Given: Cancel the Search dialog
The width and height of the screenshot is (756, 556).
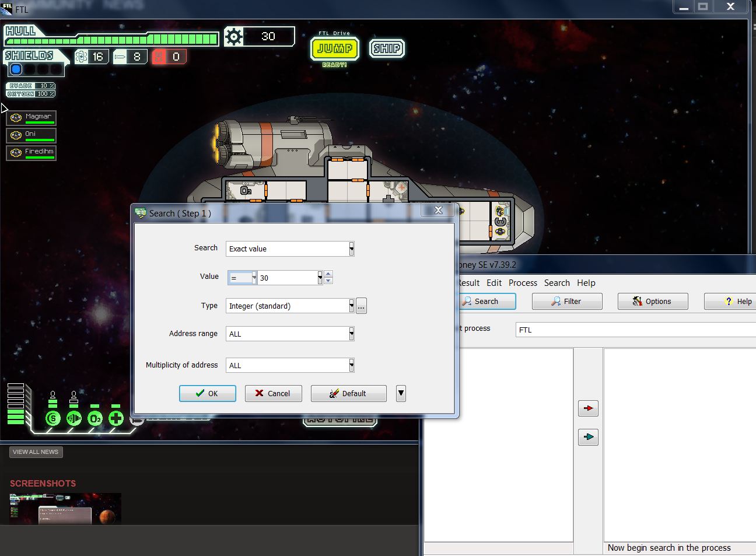Looking at the screenshot, I should (273, 393).
